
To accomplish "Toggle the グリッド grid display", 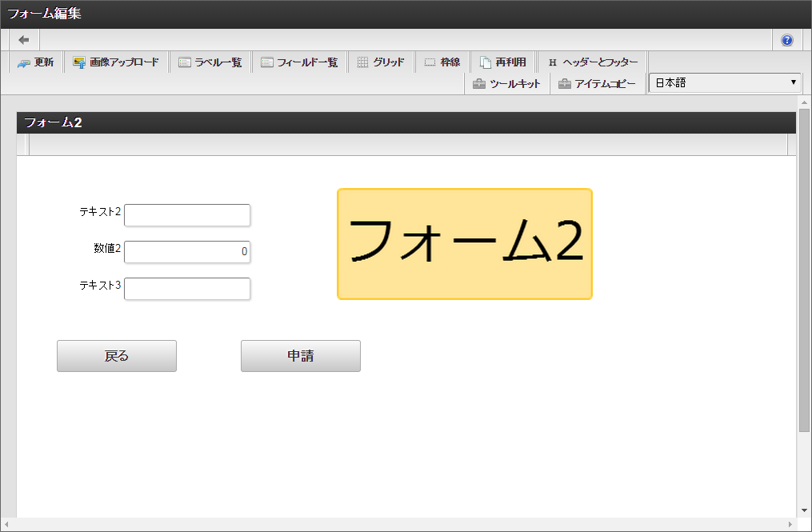I will (x=382, y=62).
